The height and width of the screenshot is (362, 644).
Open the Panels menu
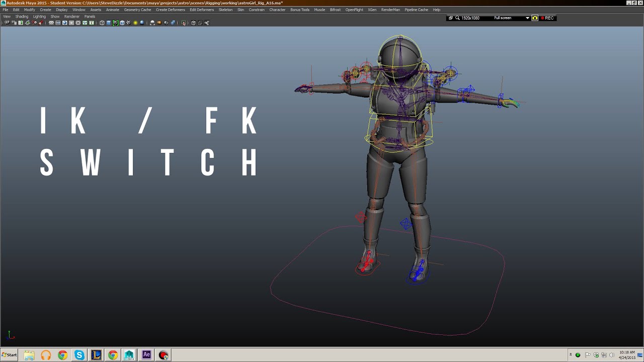pos(90,16)
